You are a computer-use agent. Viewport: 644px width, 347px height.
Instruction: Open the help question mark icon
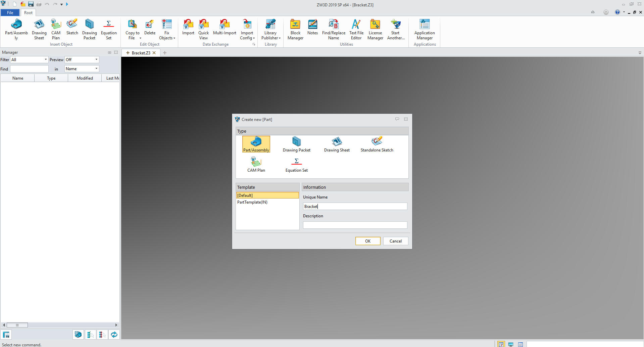click(617, 12)
